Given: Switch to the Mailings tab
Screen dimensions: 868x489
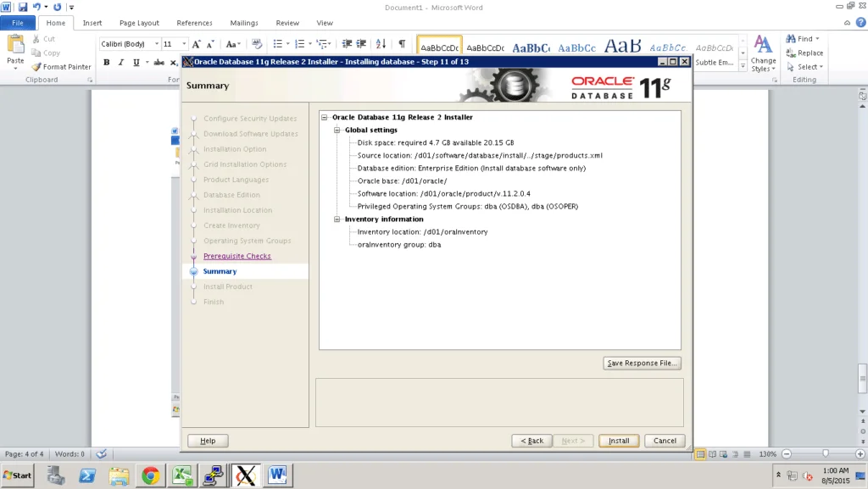Looking at the screenshot, I should click(x=244, y=23).
